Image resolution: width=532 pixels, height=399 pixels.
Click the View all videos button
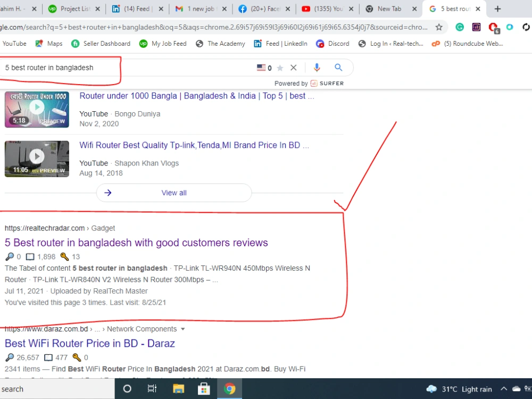pos(174,193)
